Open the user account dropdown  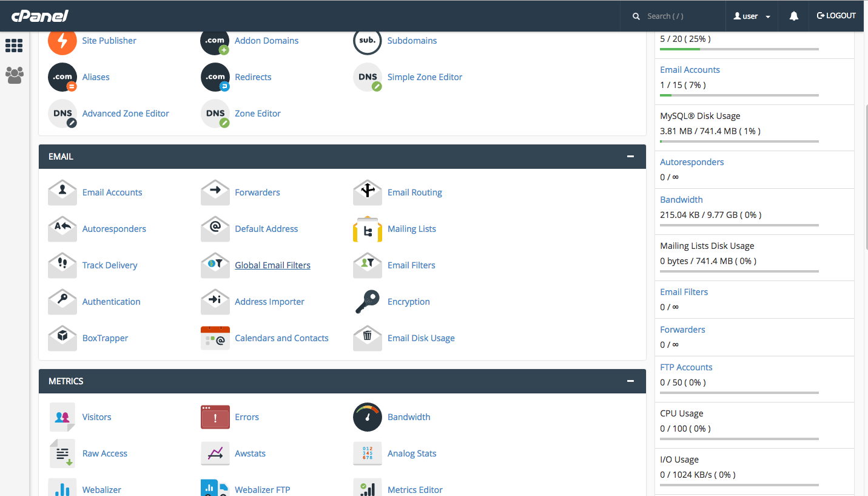(x=752, y=16)
